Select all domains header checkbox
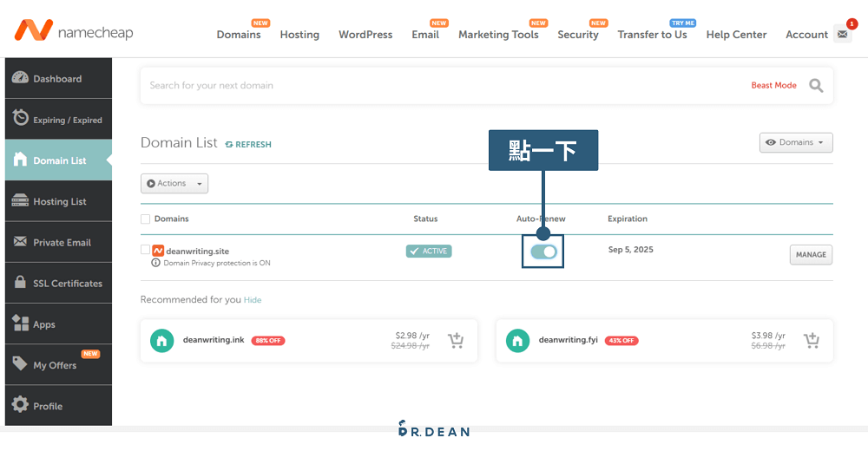The image size is (868, 451). pos(145,219)
